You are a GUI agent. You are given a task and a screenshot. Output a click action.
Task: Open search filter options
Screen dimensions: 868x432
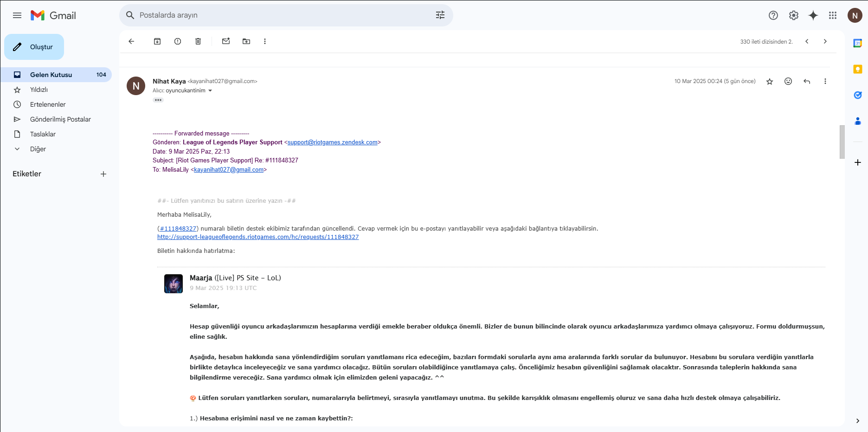[440, 15]
